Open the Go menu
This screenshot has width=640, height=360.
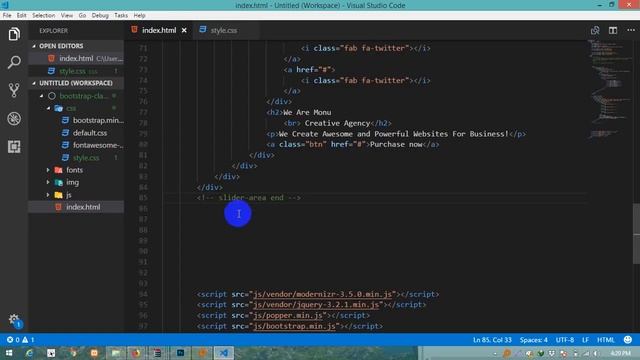click(82, 15)
